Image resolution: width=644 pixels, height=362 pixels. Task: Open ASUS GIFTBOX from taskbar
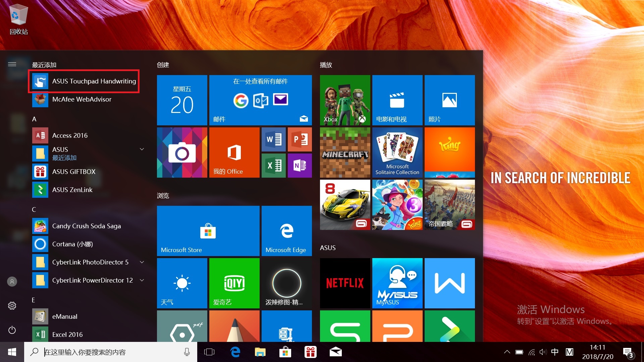click(310, 352)
